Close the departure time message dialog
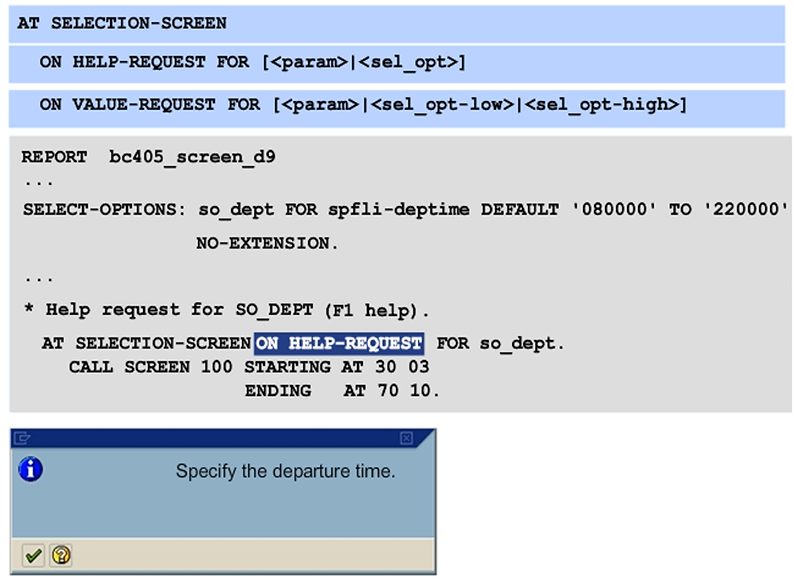The width and height of the screenshot is (795, 581). tap(406, 438)
